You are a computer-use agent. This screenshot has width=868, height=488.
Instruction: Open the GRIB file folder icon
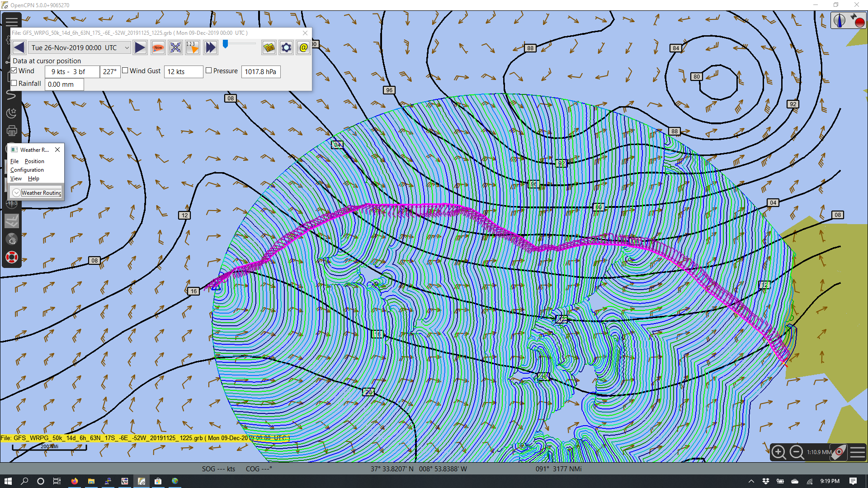click(x=269, y=47)
